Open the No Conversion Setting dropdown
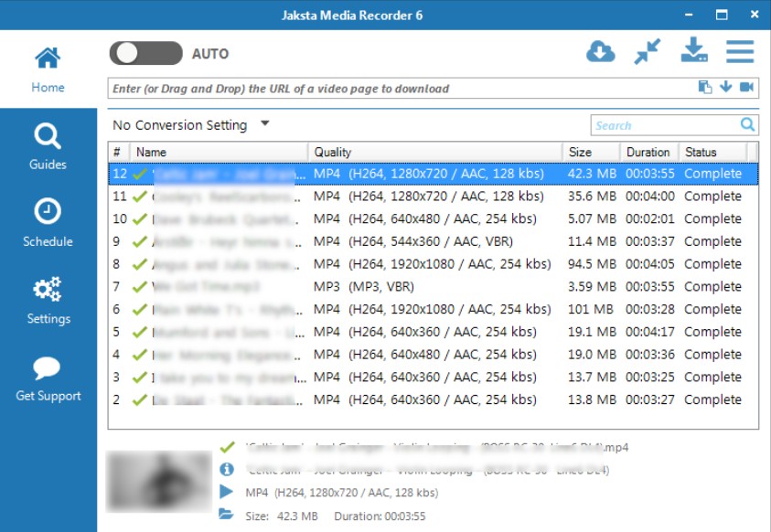The height and width of the screenshot is (532, 771). (x=191, y=124)
